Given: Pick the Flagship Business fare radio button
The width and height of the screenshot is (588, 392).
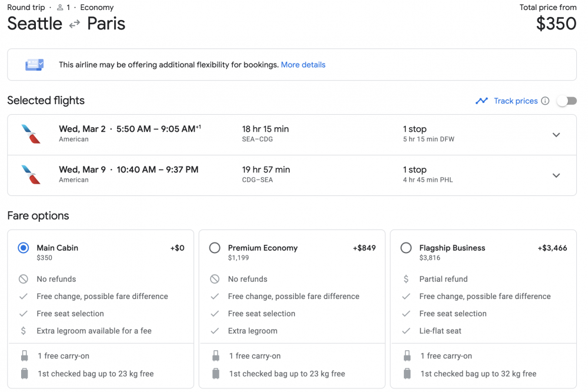Looking at the screenshot, I should tap(406, 248).
